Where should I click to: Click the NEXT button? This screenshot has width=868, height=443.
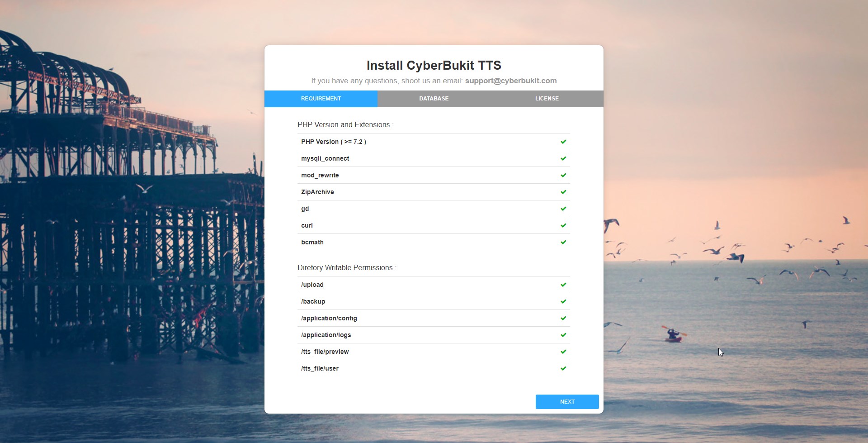567,402
